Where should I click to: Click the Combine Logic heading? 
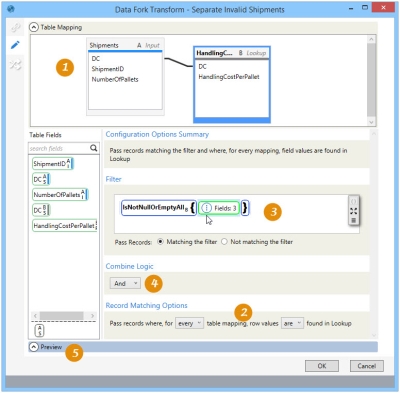pos(129,266)
